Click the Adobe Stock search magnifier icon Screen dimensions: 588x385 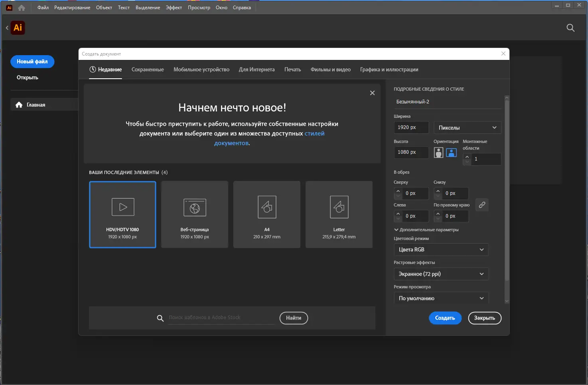tap(160, 318)
